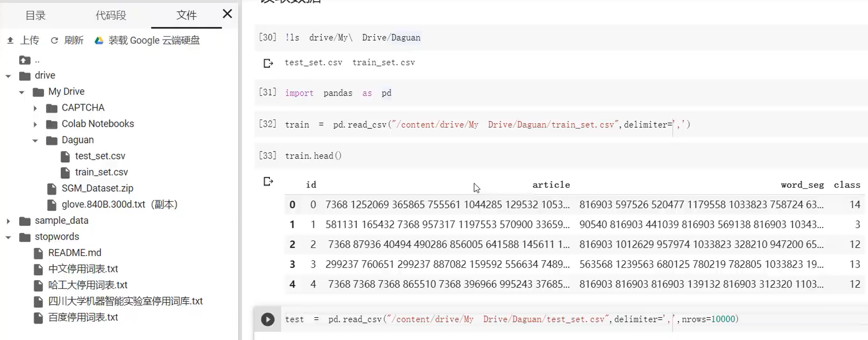Click the Google Drive mount icon
Image resolution: width=868 pixels, height=340 pixels.
coord(99,40)
